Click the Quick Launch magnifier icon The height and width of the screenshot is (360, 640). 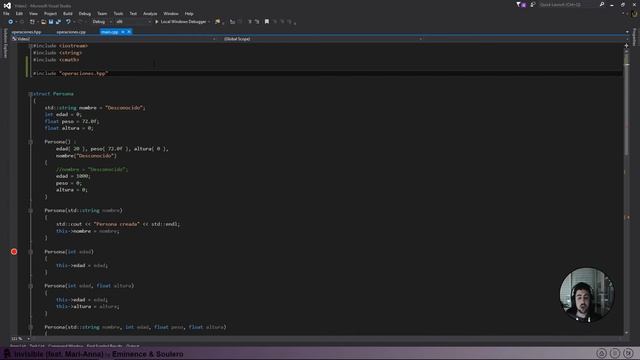pos(602,4)
